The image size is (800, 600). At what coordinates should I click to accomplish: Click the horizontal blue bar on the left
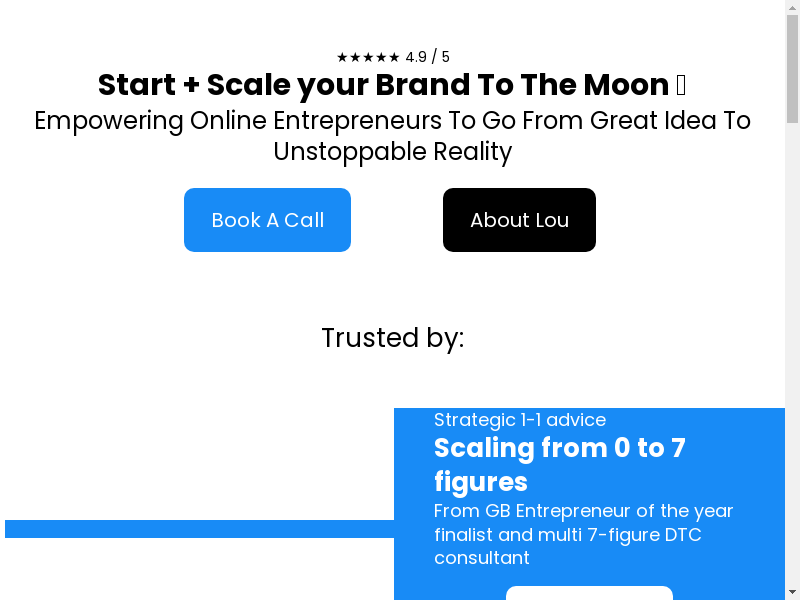point(199,529)
